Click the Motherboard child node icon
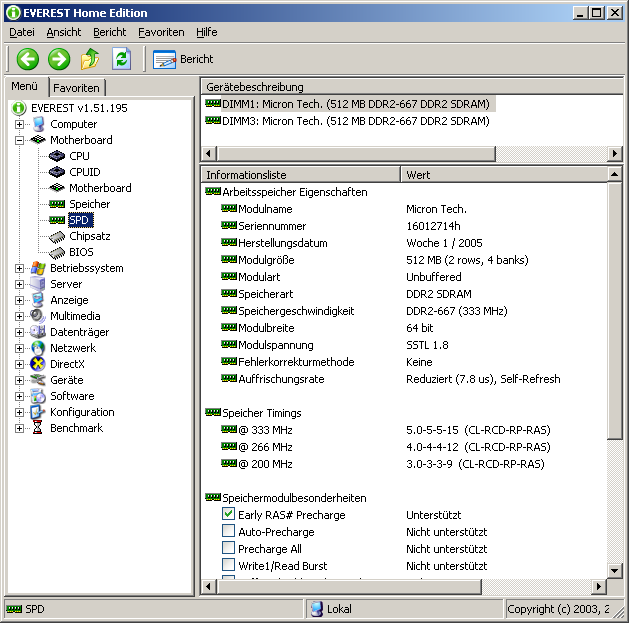Screen dimensions: 629x623 (57, 188)
